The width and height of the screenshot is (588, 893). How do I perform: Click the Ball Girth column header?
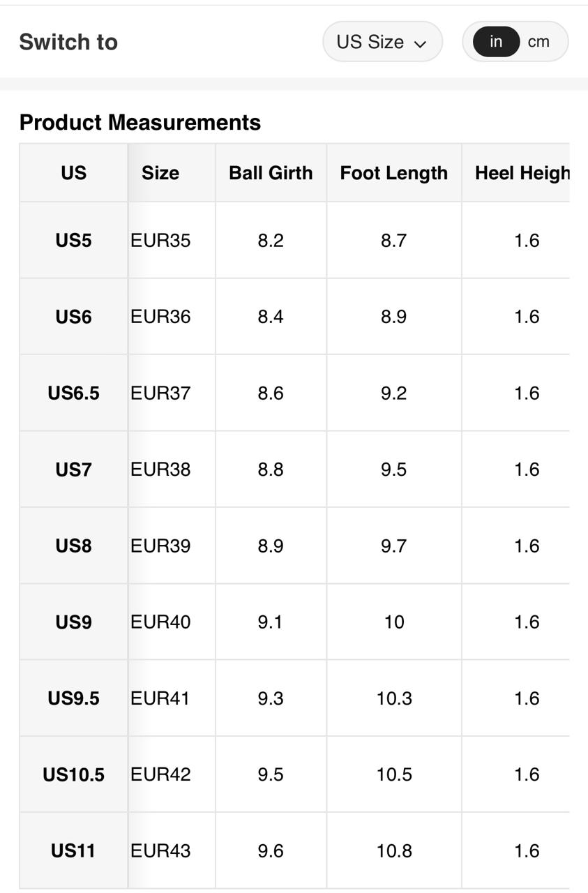coord(271,173)
